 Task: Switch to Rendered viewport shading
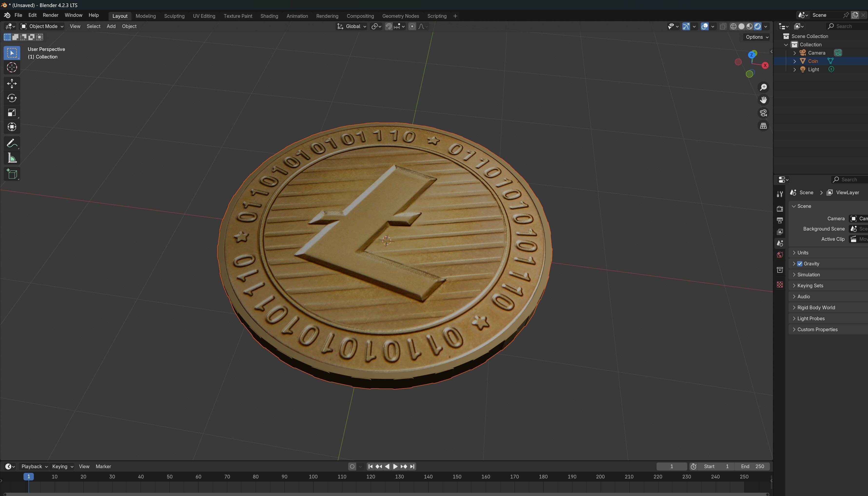point(758,26)
